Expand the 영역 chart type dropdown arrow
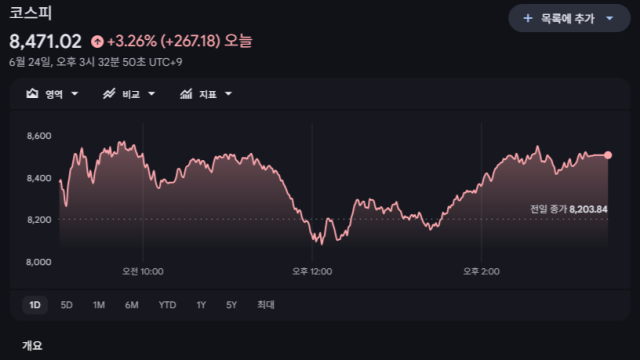Screen dimensions: 640x360 (75, 94)
